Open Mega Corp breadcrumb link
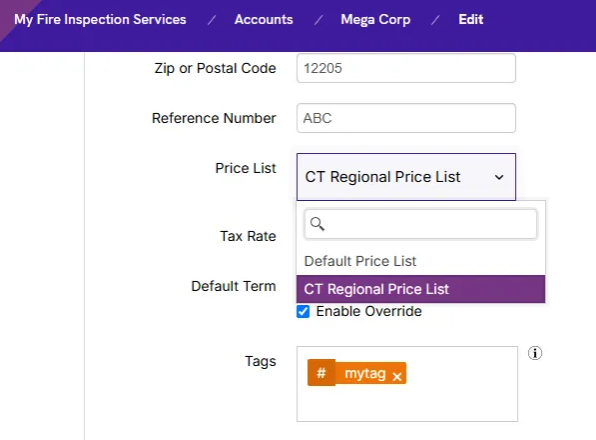This screenshot has height=440, width=596. pos(375,19)
